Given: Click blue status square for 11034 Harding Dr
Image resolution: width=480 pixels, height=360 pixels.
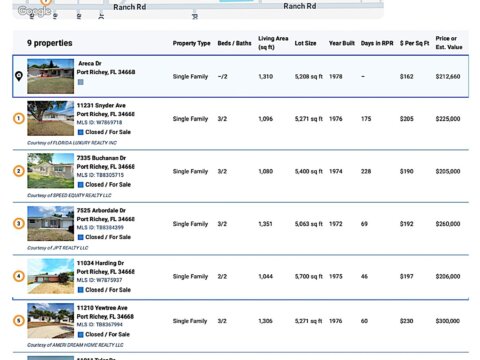Looking at the screenshot, I should tap(80, 290).
